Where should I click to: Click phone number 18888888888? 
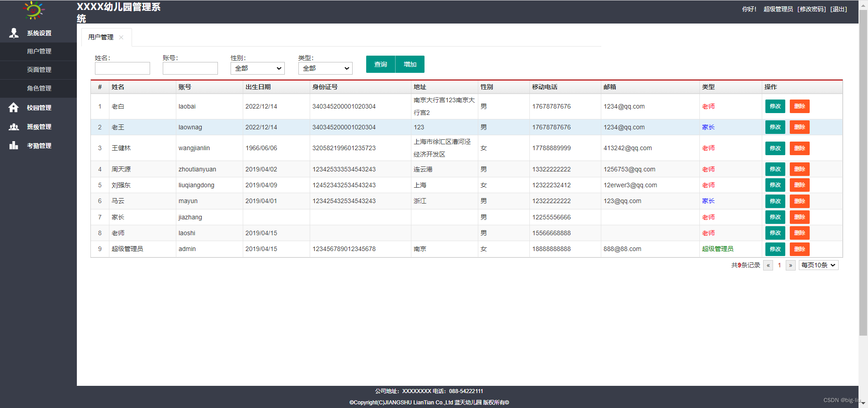click(552, 249)
